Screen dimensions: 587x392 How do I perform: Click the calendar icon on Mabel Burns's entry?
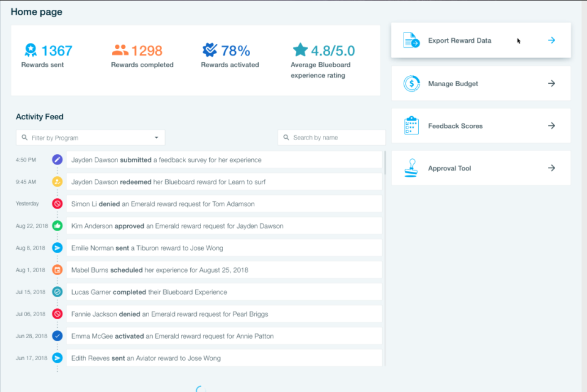coord(57,270)
